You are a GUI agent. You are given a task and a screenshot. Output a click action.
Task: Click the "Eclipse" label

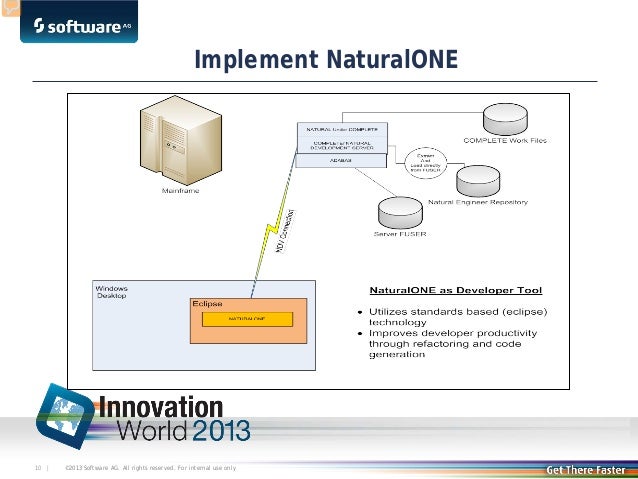pyautogui.click(x=207, y=304)
